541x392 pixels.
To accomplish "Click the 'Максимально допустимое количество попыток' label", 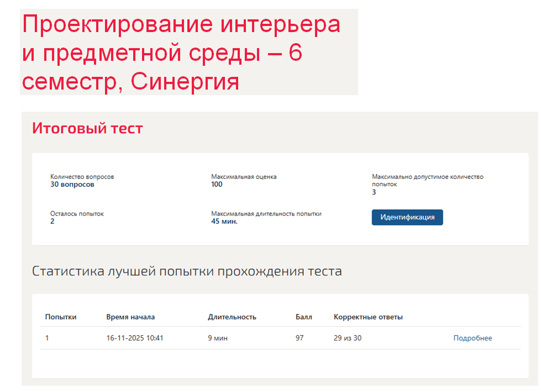I will 428,180.
